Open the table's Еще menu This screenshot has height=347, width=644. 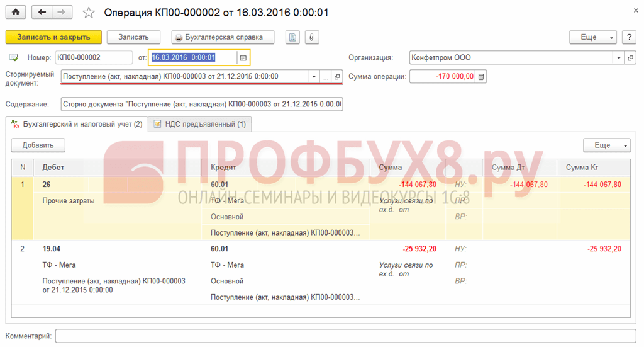coord(607,145)
